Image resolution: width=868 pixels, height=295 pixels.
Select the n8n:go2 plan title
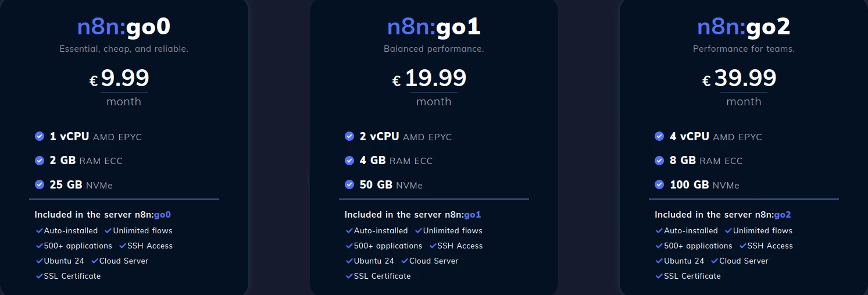tap(744, 27)
